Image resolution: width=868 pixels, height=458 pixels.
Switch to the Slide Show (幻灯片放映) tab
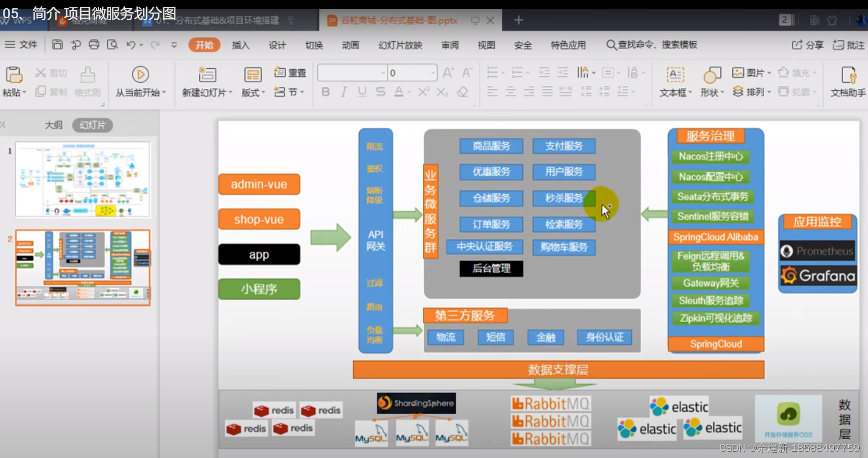pyautogui.click(x=400, y=45)
